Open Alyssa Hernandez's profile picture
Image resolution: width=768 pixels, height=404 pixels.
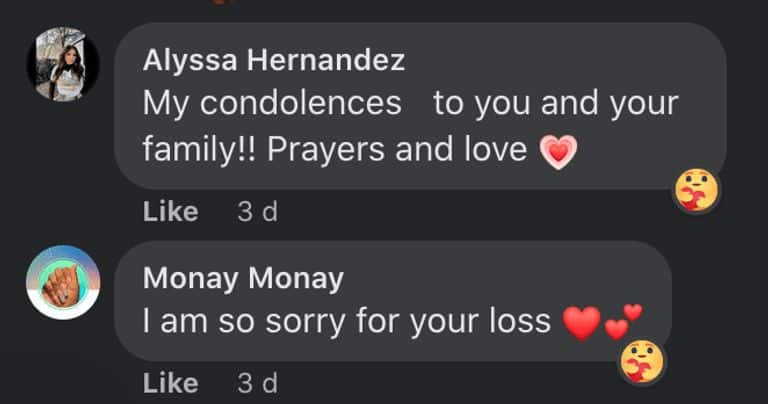[x=63, y=64]
